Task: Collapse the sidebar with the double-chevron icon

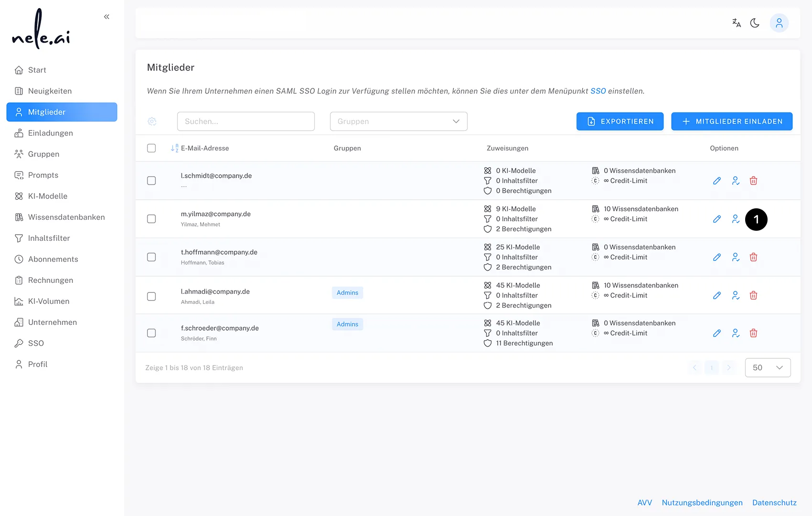Action: point(106,16)
